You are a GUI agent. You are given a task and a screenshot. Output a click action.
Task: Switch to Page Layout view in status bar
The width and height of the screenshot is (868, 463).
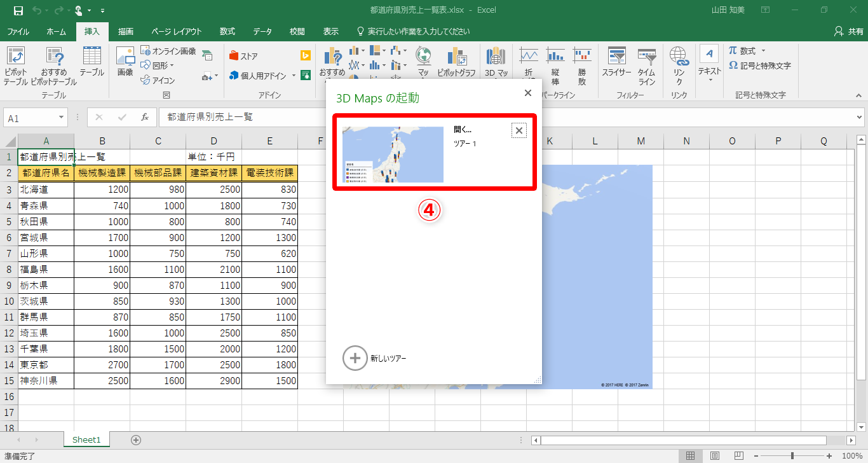click(715, 456)
